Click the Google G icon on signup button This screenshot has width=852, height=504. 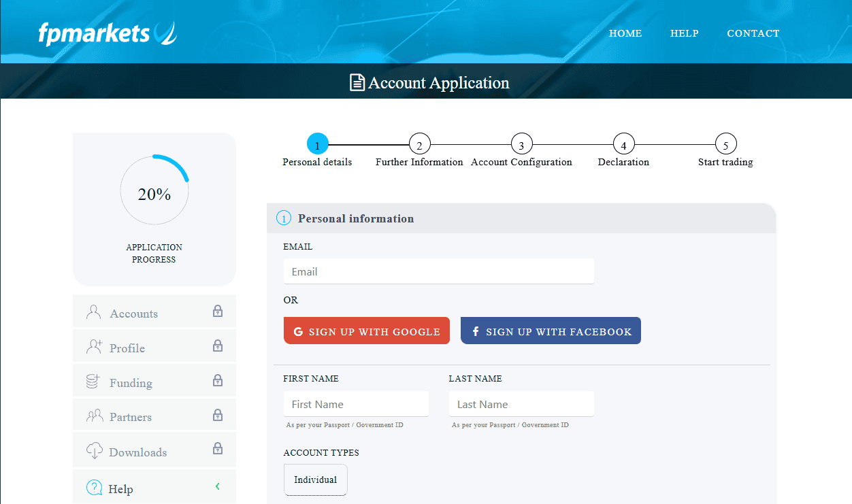(298, 332)
